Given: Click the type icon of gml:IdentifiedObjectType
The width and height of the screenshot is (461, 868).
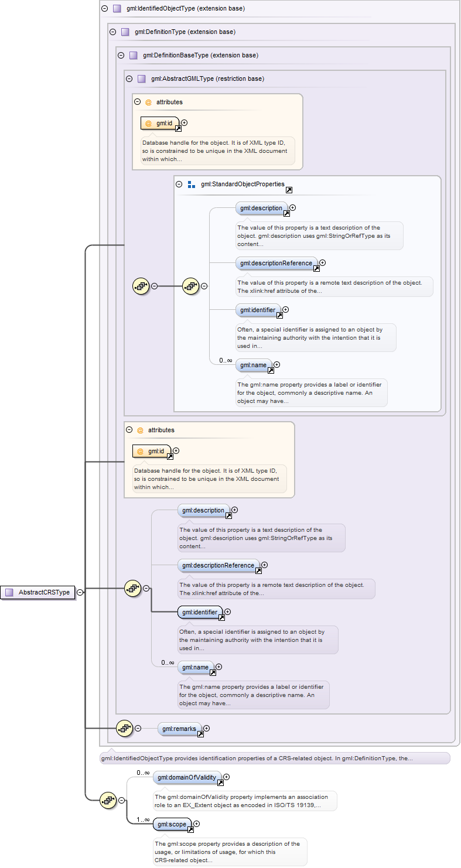Looking at the screenshot, I should click(117, 9).
